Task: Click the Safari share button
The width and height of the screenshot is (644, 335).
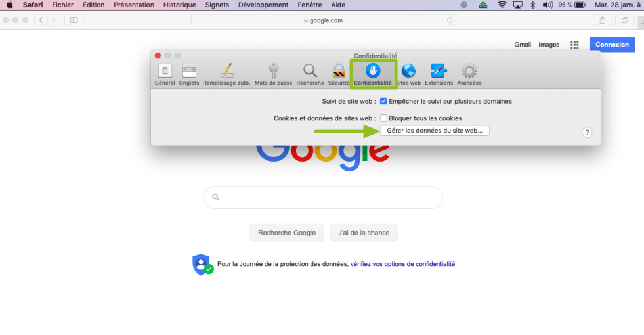Action: (603, 20)
